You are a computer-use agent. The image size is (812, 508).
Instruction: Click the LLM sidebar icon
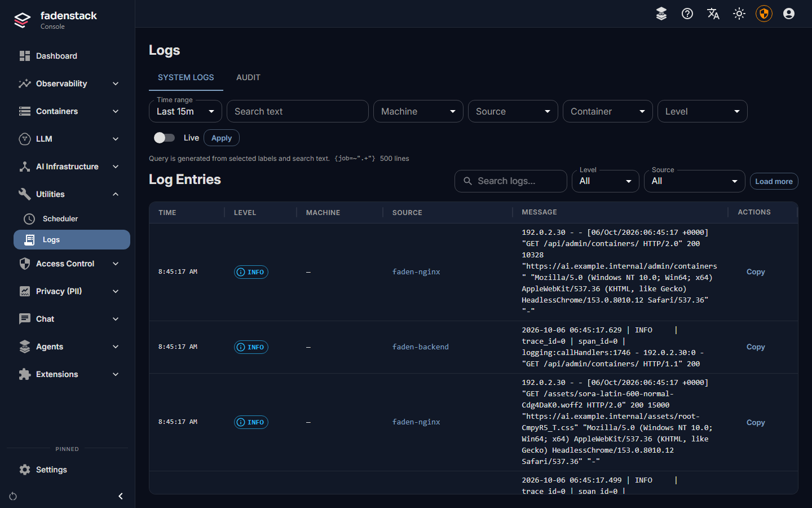(25, 139)
